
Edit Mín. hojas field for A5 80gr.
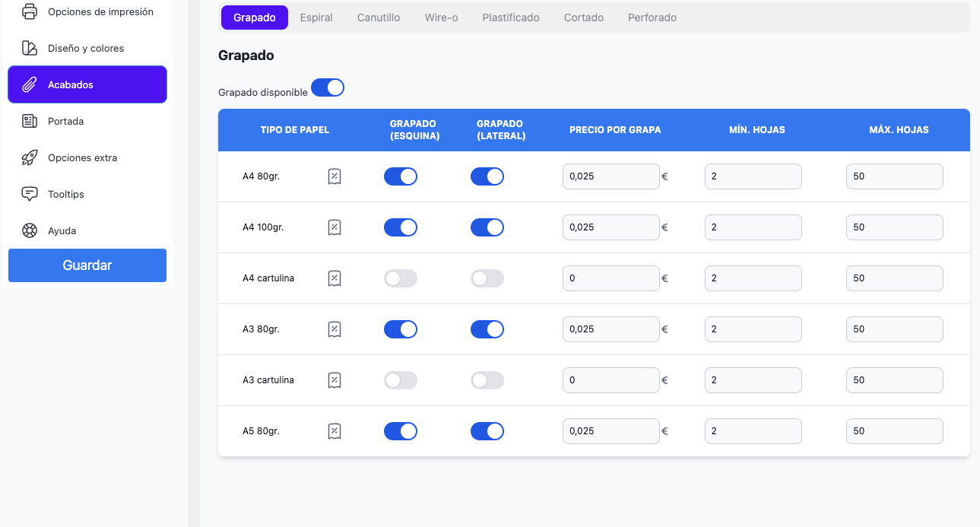tap(753, 431)
